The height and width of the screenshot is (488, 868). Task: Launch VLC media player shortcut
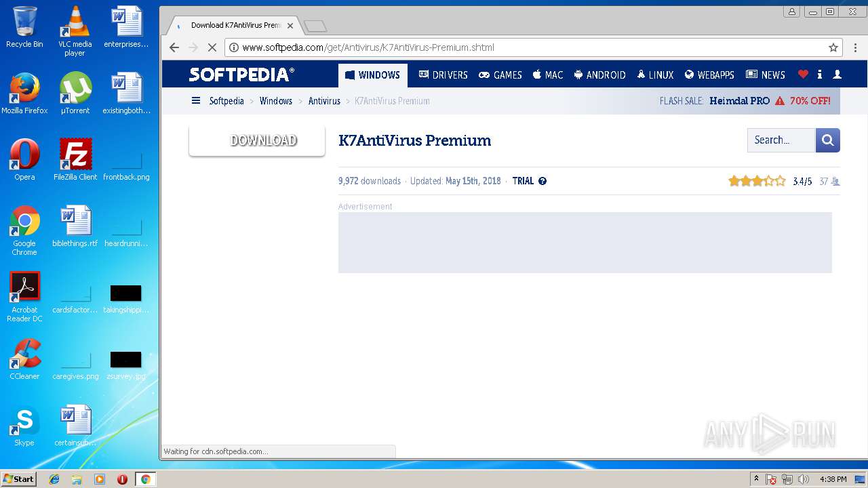[75, 31]
